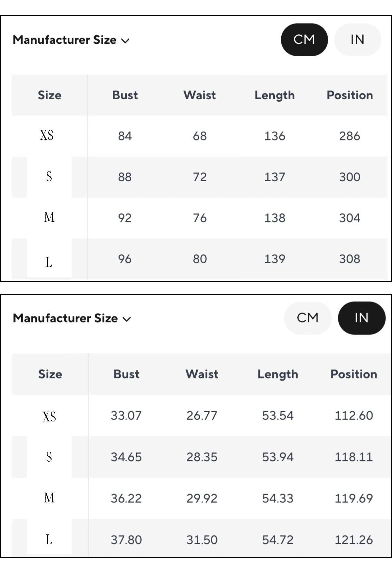This screenshot has width=392, height=588.
Task: Switch to IN beside the black CM button
Action: tap(357, 40)
